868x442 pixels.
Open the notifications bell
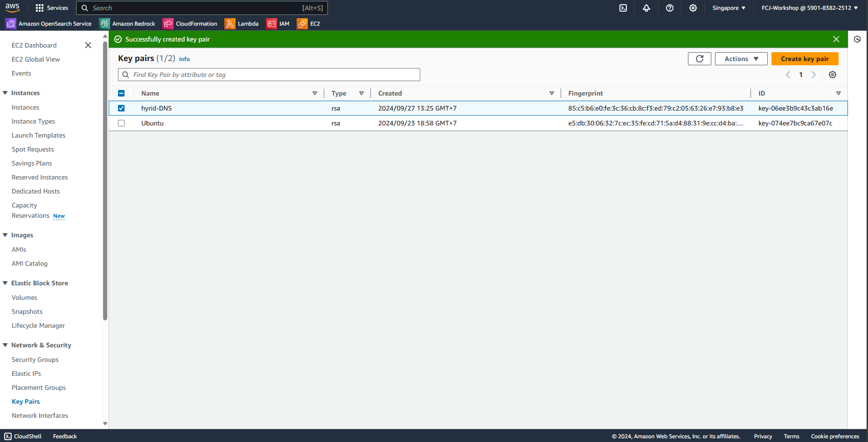click(x=646, y=8)
